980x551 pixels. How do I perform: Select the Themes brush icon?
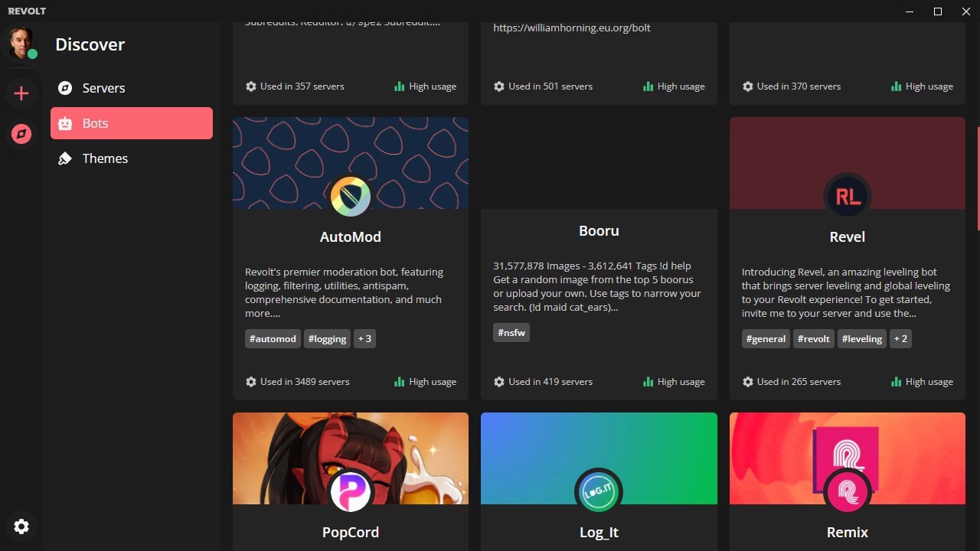click(x=65, y=158)
